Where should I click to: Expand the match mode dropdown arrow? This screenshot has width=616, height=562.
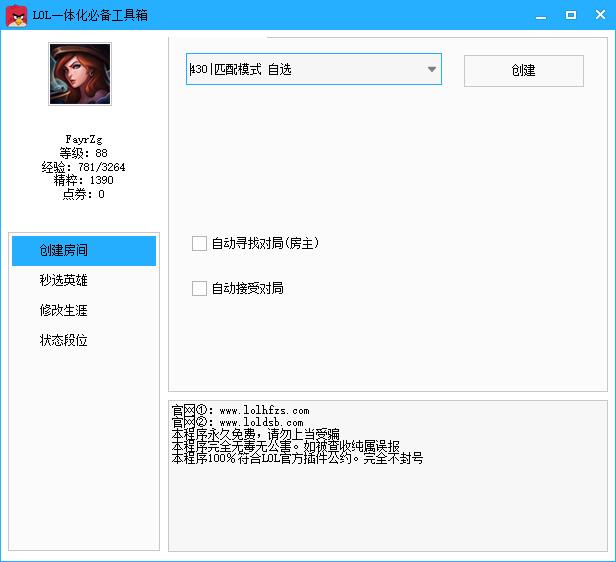click(432, 70)
